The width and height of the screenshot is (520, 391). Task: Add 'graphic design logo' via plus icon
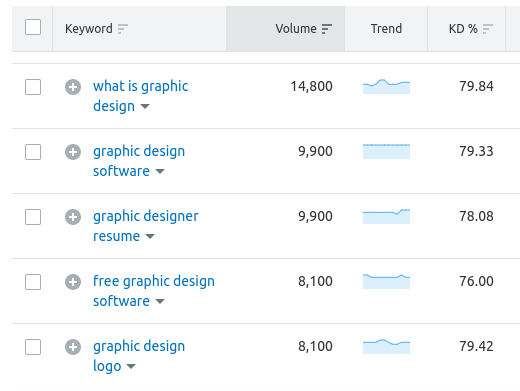[x=73, y=347]
